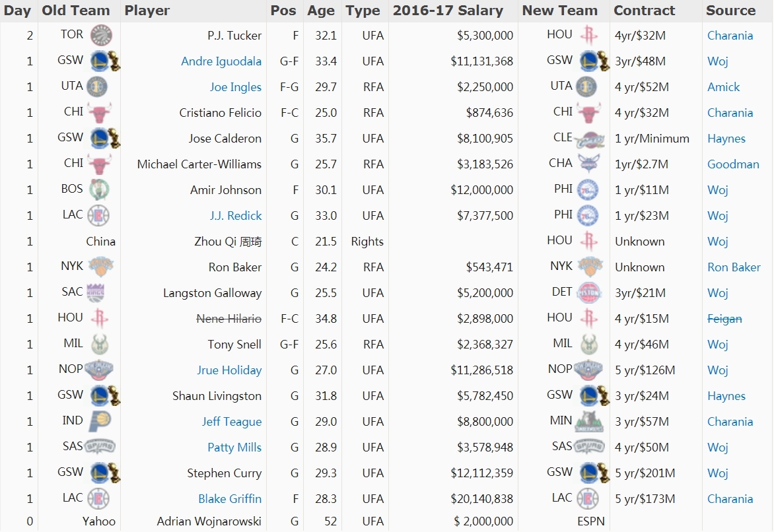Click the Timberwolves logo next to MIN
Image resolution: width=774 pixels, height=532 pixels.
click(x=589, y=422)
